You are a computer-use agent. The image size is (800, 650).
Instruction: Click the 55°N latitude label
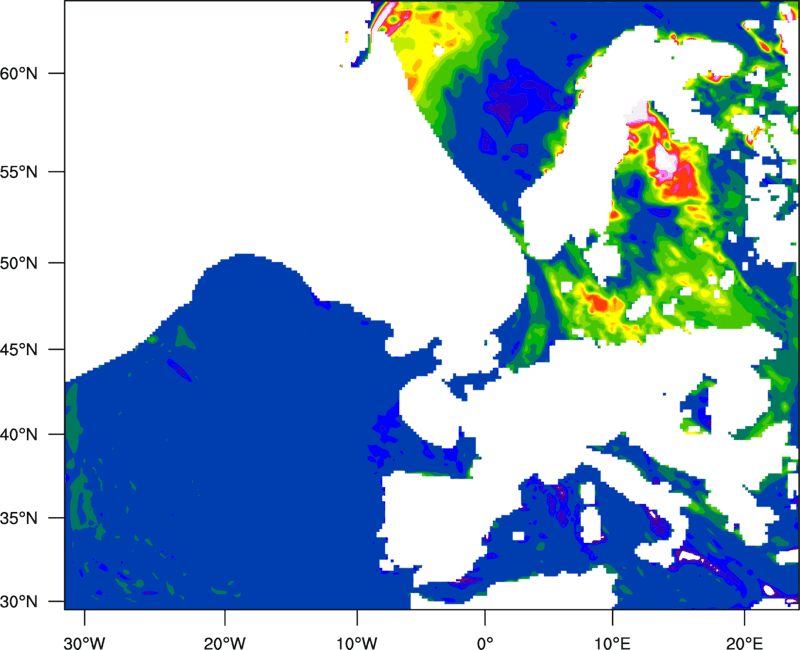(18, 172)
